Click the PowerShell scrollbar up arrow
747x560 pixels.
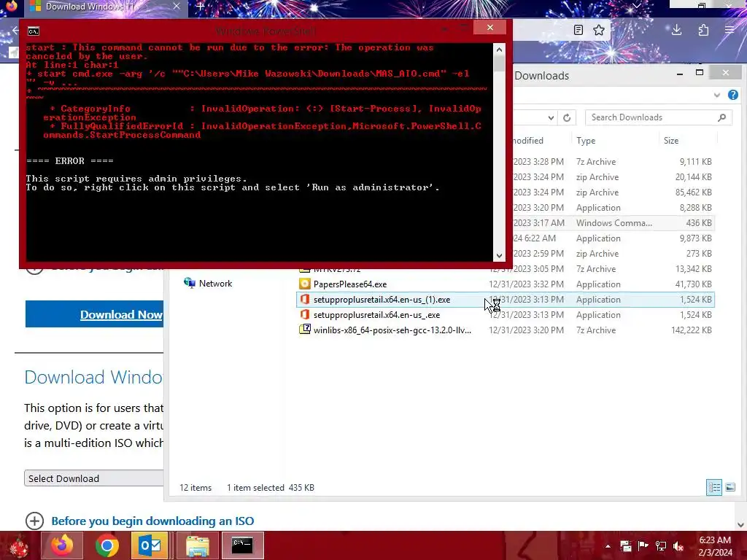click(499, 50)
